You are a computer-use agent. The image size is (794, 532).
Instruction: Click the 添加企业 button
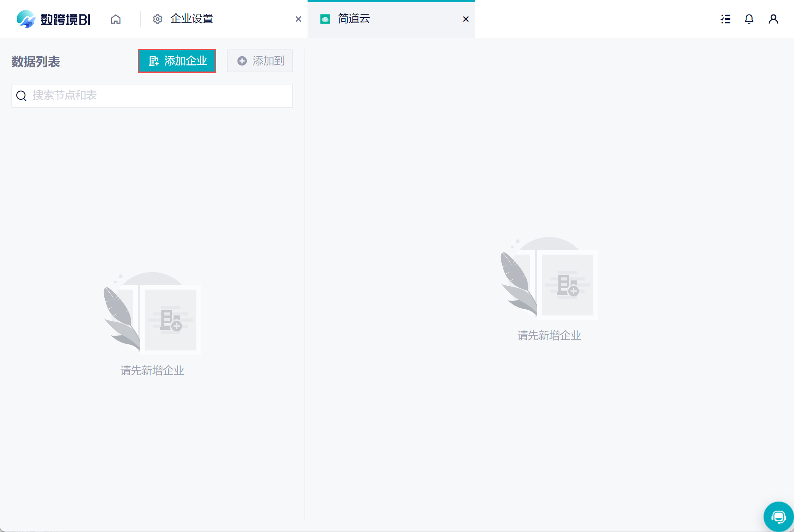click(177, 61)
